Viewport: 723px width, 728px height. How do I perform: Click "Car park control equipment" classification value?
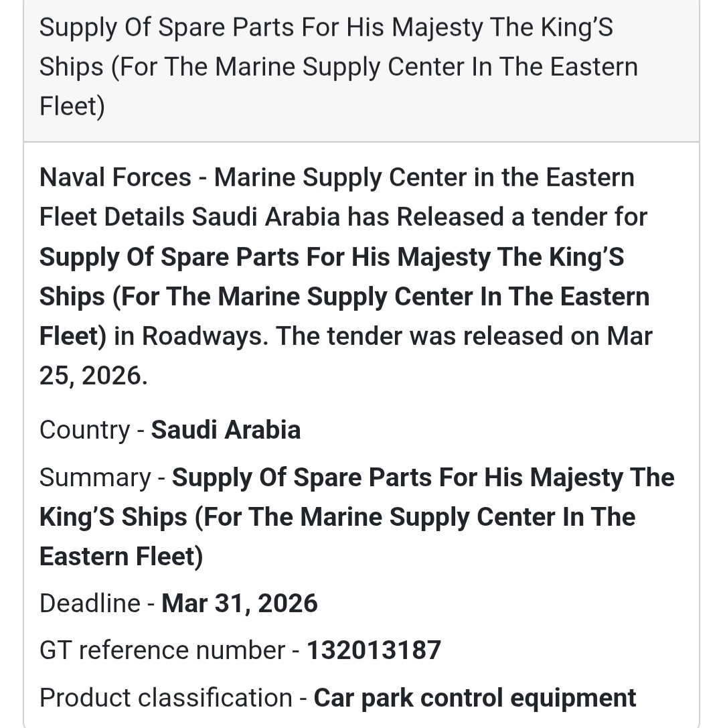475,699
